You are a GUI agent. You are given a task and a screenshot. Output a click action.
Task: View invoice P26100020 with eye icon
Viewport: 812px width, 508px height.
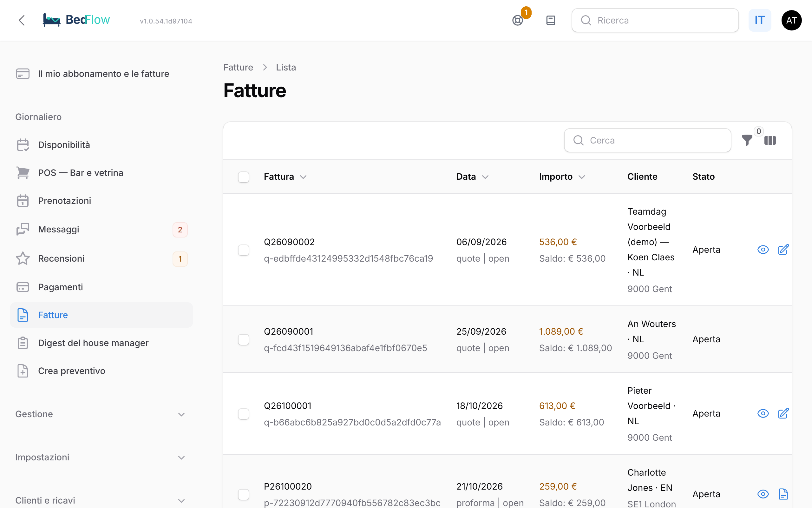coord(763,494)
